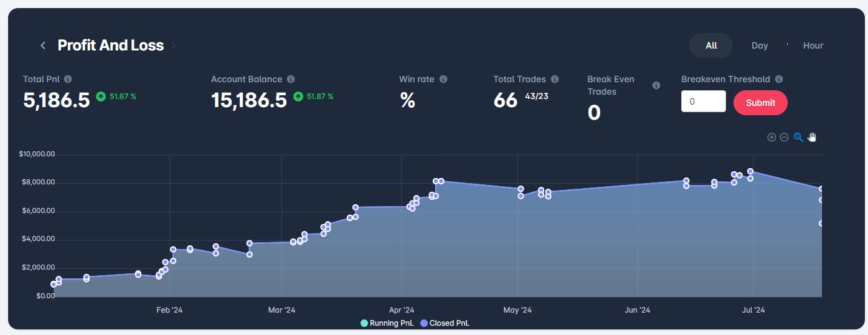Image resolution: width=868 pixels, height=335 pixels.
Task: Go to previous chart with left chevron
Action: [43, 45]
